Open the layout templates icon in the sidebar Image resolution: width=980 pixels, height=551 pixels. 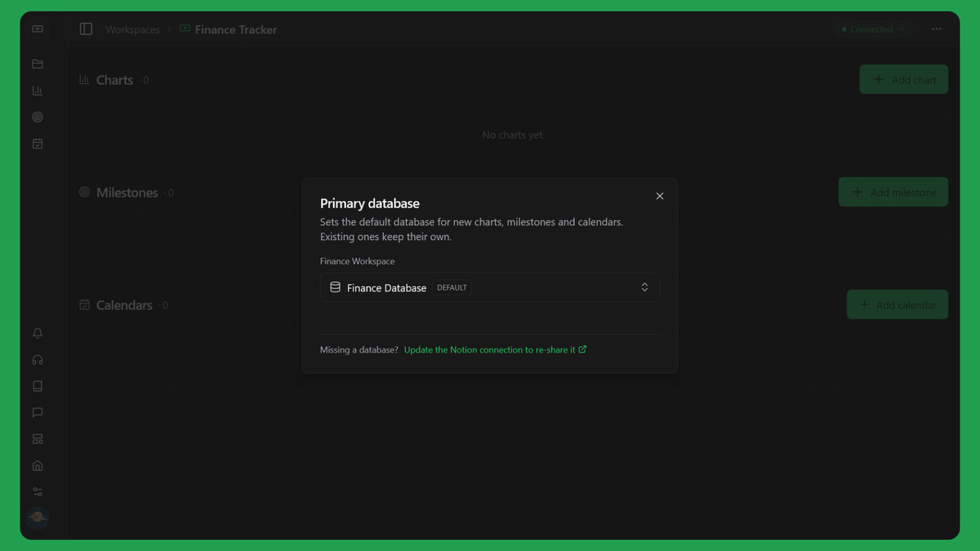[x=38, y=439]
